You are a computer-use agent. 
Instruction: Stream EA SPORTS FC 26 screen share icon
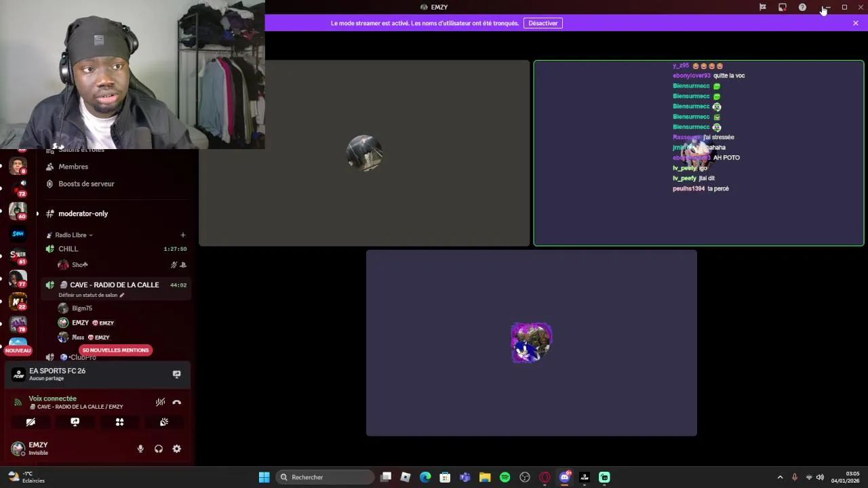177,374
